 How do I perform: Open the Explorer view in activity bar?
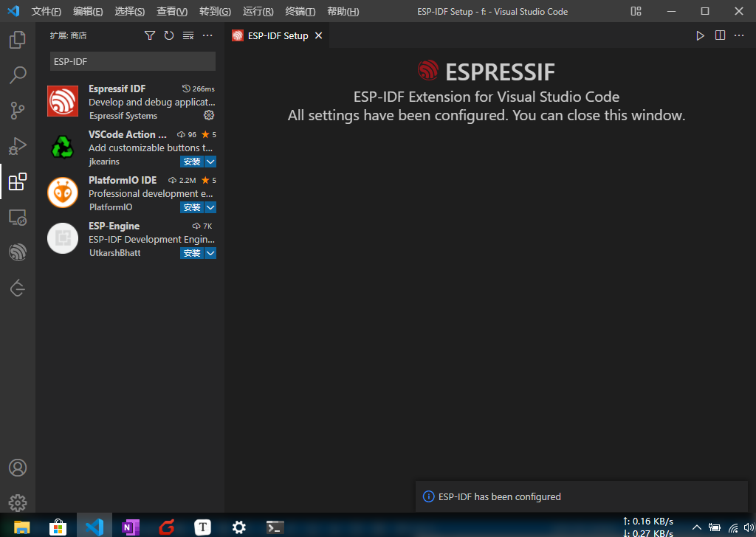[x=18, y=40]
